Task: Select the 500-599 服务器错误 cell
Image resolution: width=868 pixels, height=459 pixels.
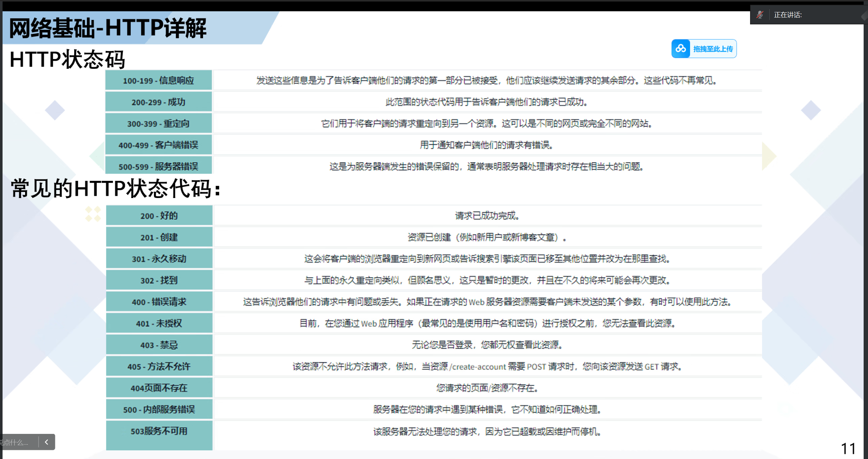Action: [159, 166]
